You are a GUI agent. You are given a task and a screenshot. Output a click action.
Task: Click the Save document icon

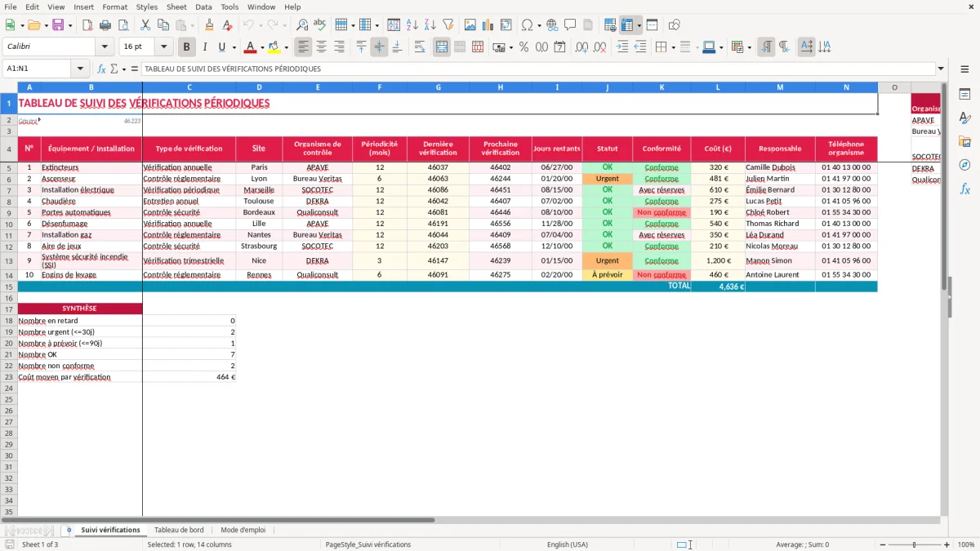pyautogui.click(x=58, y=25)
